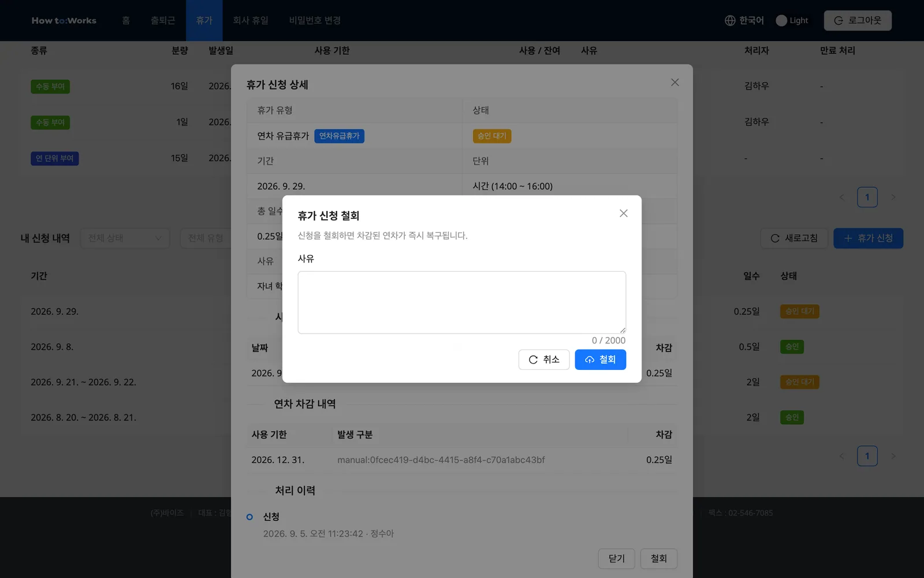Focus the 사유 reason textarea

[x=462, y=302]
